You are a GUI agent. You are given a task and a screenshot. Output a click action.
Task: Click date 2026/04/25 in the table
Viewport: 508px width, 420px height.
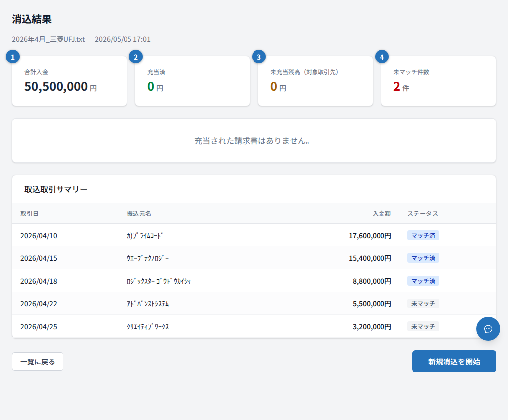(x=39, y=327)
